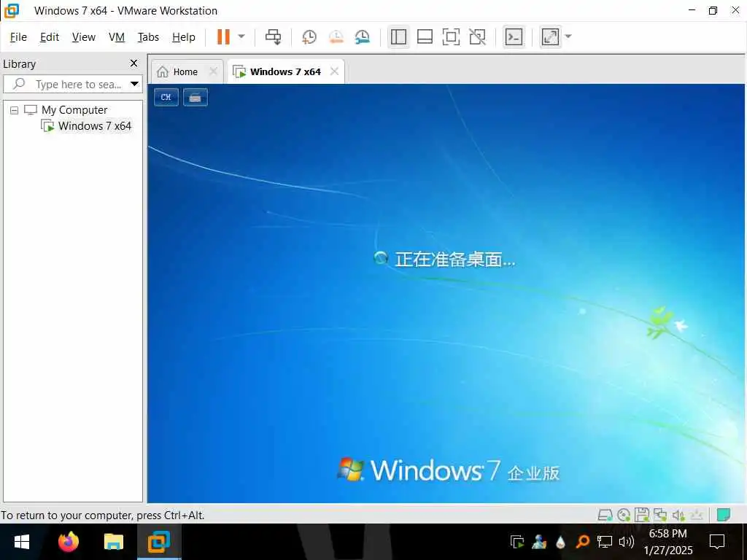The width and height of the screenshot is (747, 560).
Task: Click the CH input language button in guest
Action: point(166,97)
